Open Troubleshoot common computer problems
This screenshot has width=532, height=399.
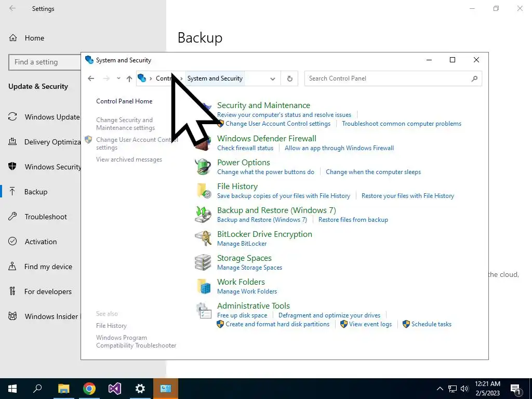[402, 124]
